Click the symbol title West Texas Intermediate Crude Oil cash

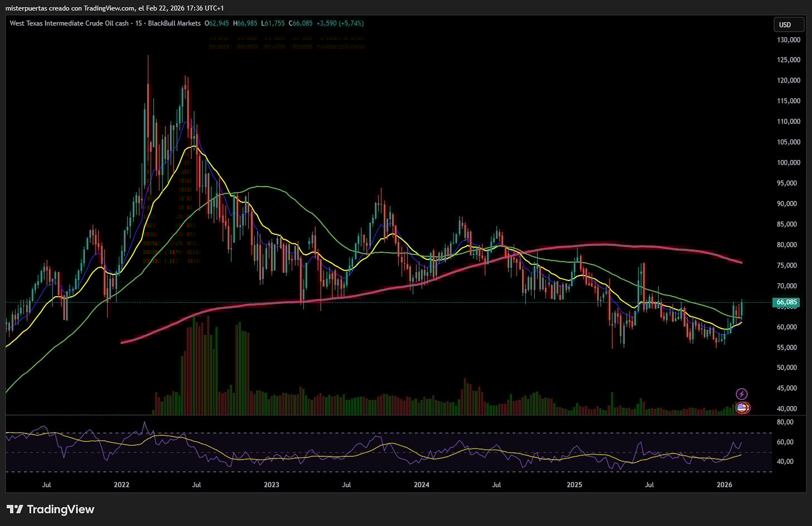pyautogui.click(x=69, y=23)
